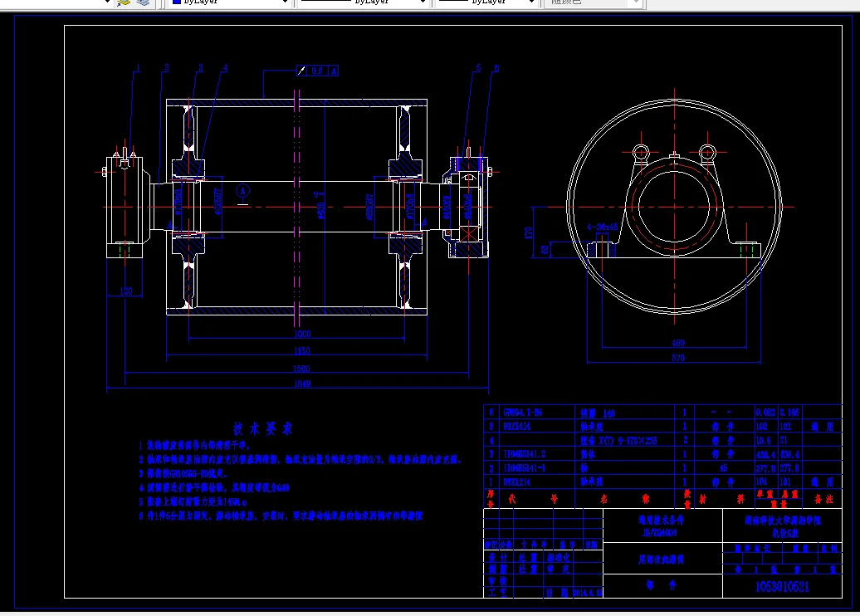
Task: Select the 1849 overall length dimension
Action: point(302,384)
